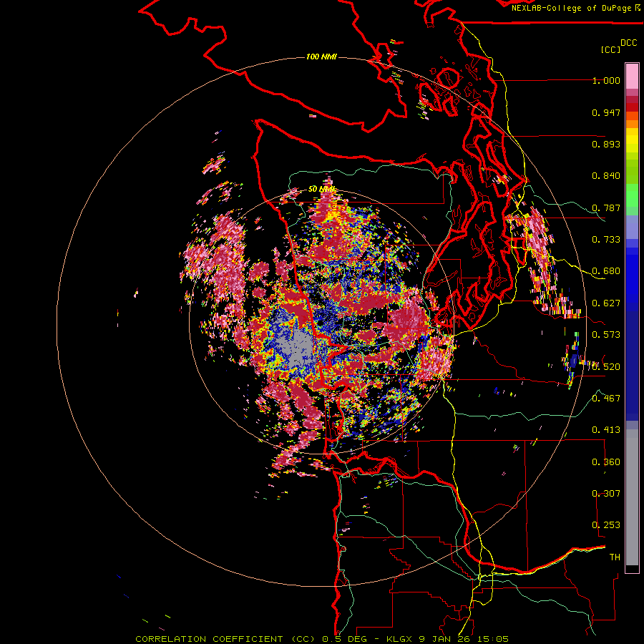The width and height of the screenshot is (644, 644).
Task: Click the 0.253 scale value
Action: pos(606,525)
